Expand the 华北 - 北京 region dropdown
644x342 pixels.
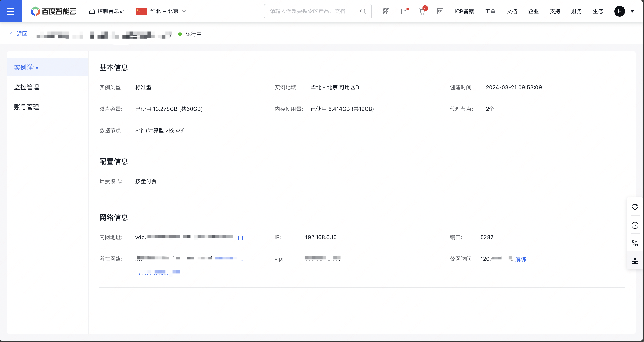pyautogui.click(x=161, y=11)
